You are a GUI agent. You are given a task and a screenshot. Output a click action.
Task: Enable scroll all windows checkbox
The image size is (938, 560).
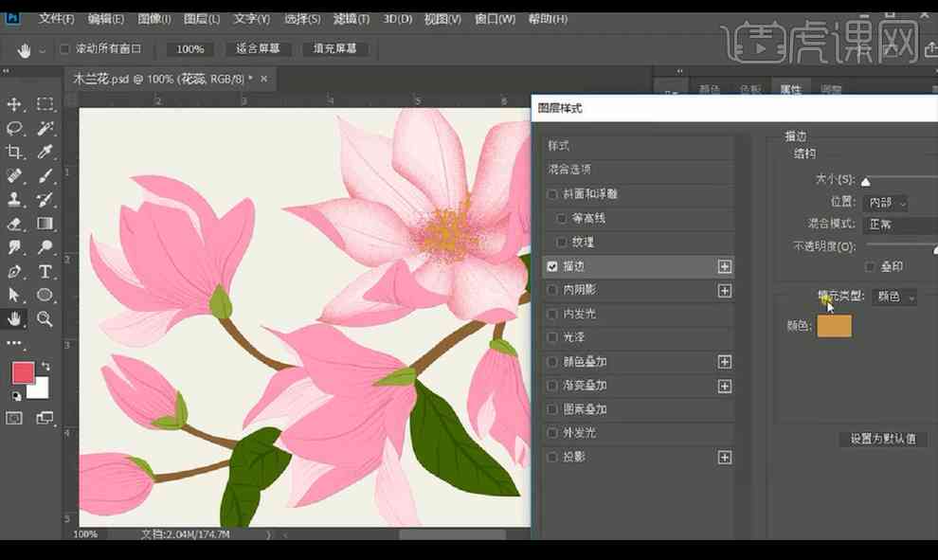click(64, 49)
